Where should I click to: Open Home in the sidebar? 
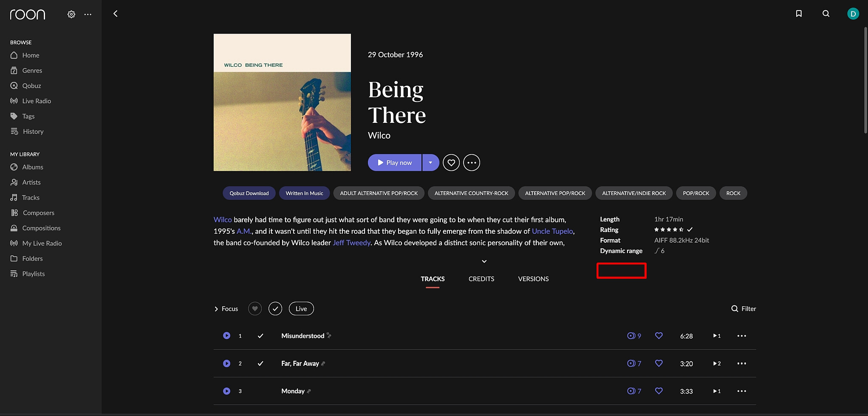point(31,55)
